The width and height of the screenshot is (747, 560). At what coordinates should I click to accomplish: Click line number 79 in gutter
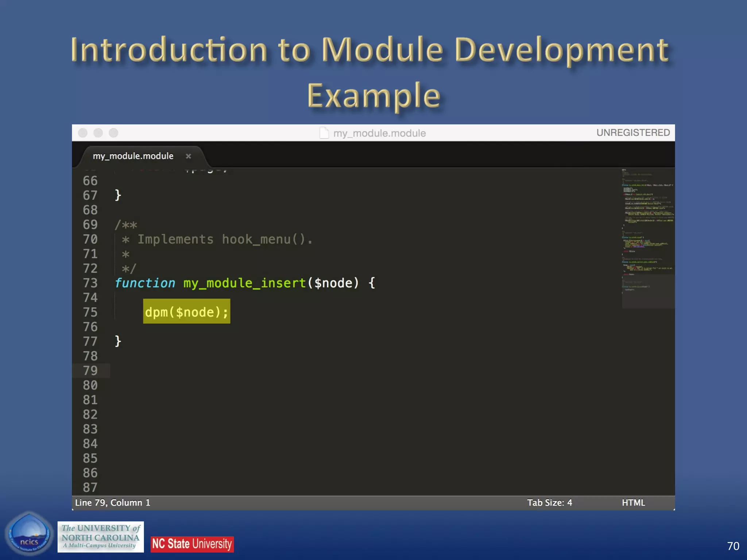[90, 370]
